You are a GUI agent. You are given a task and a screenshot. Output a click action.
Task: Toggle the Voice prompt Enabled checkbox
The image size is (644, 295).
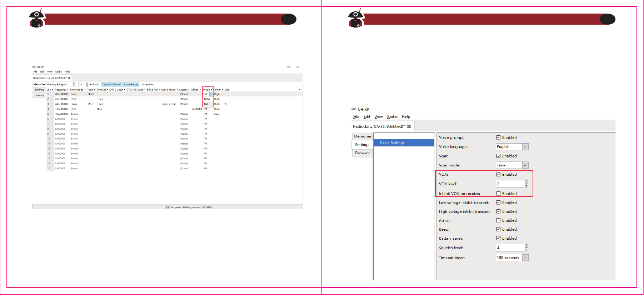(x=498, y=137)
